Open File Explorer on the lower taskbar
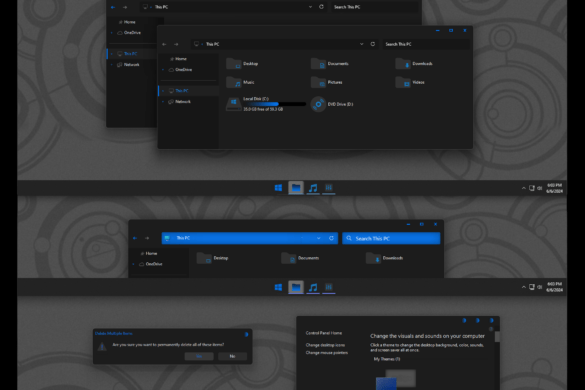585x390 pixels. (x=296, y=287)
